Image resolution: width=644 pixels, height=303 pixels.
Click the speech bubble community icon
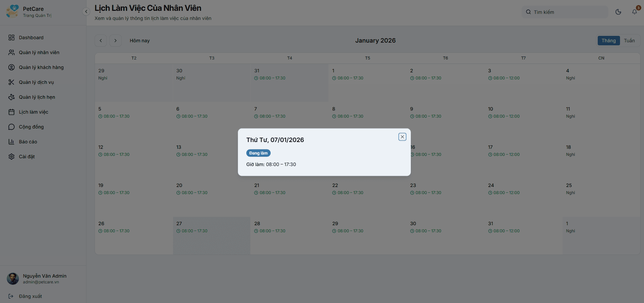[11, 127]
